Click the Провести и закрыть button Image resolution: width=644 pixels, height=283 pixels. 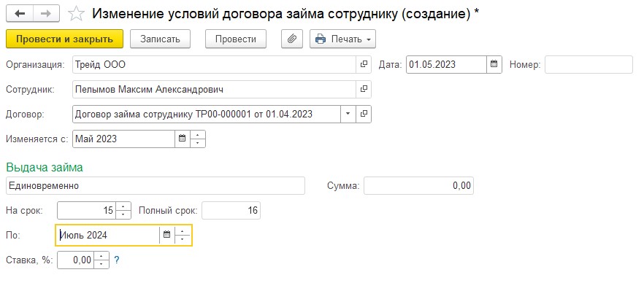click(x=64, y=39)
